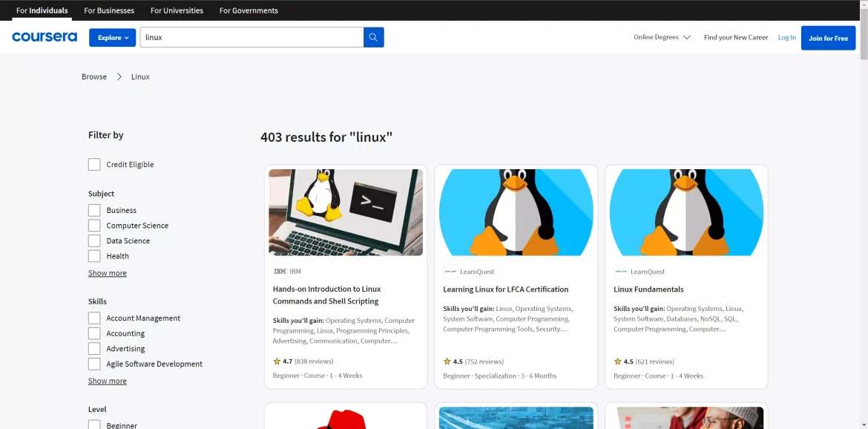This screenshot has height=429, width=868.
Task: Open the Explore dropdown menu
Action: (112, 38)
